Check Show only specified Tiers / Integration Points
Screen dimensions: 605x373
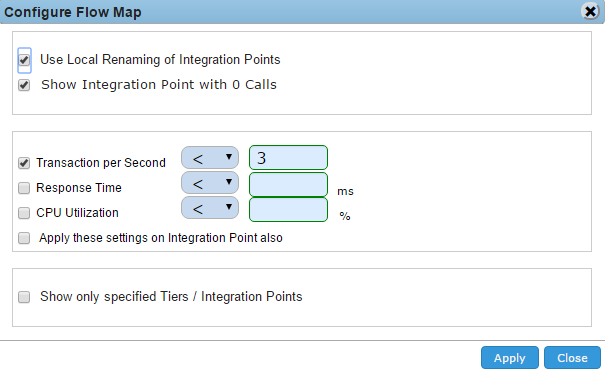click(24, 297)
